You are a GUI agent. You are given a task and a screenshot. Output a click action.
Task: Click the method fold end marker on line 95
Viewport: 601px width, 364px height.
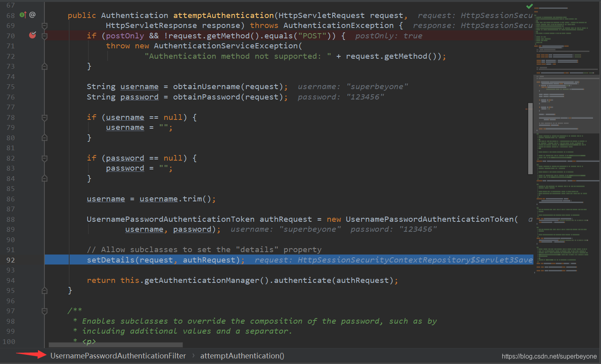(45, 290)
